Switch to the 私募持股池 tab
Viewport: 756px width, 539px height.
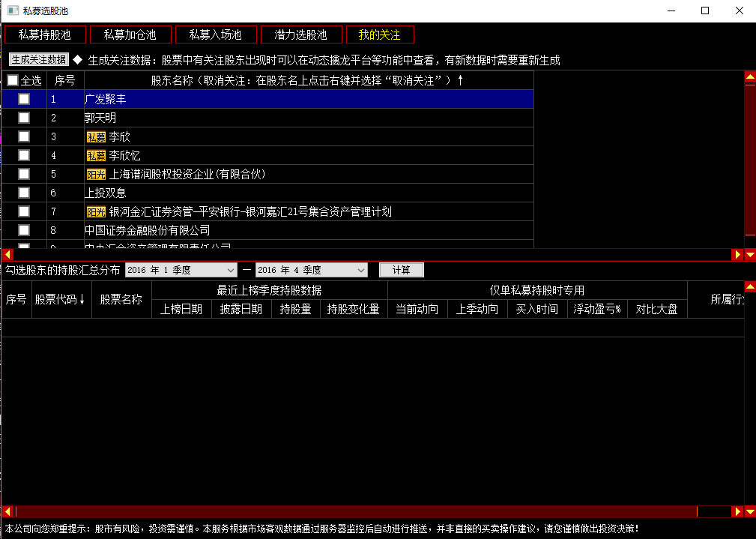pos(44,34)
